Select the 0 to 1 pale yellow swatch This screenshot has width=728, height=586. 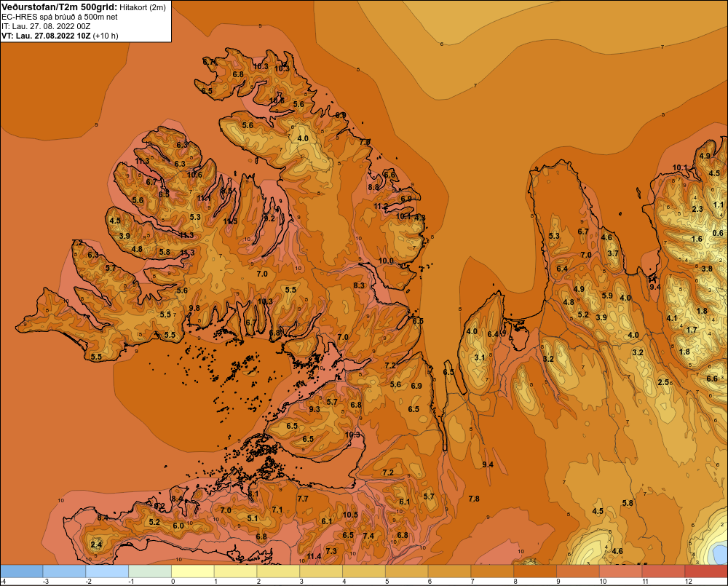coord(193,571)
